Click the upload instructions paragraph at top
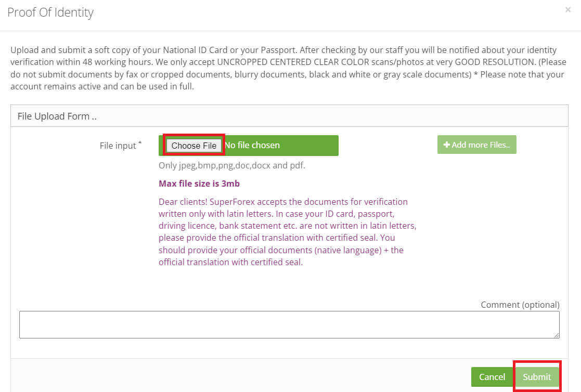Viewport: 581px width, 392px height. point(287,68)
